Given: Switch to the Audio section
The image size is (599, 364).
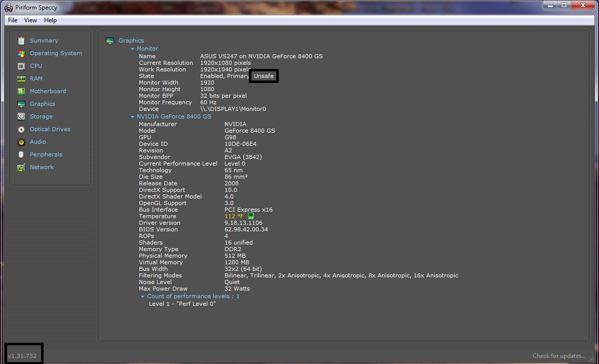Looking at the screenshot, I should [x=38, y=142].
